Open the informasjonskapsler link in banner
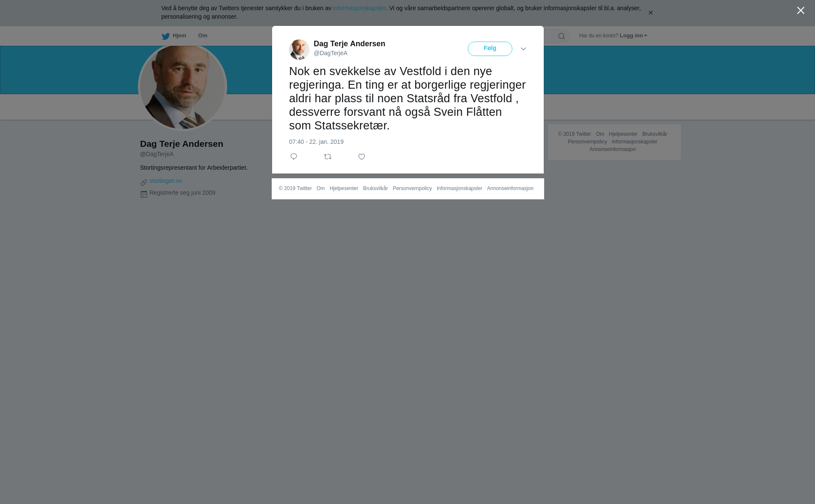Screen dimensions: 815x504 pos(359,8)
